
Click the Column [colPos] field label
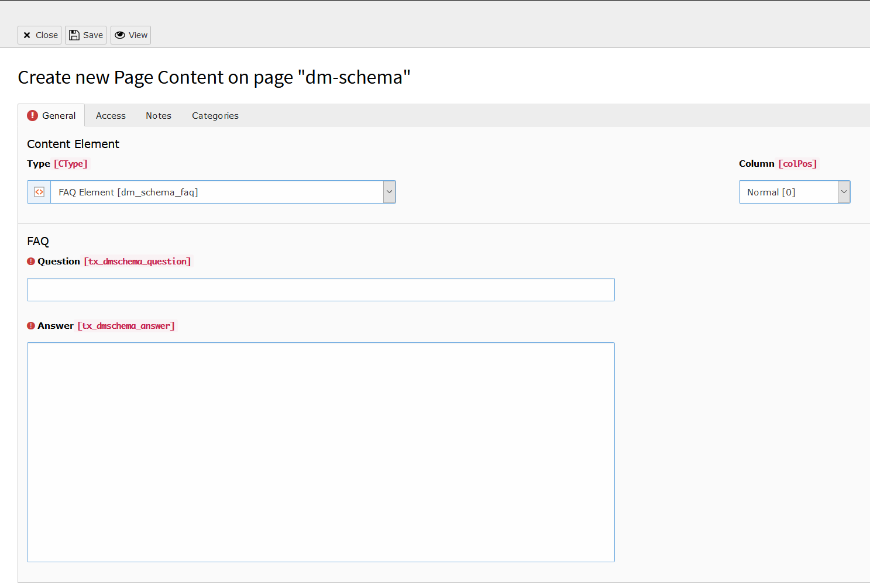coord(778,164)
